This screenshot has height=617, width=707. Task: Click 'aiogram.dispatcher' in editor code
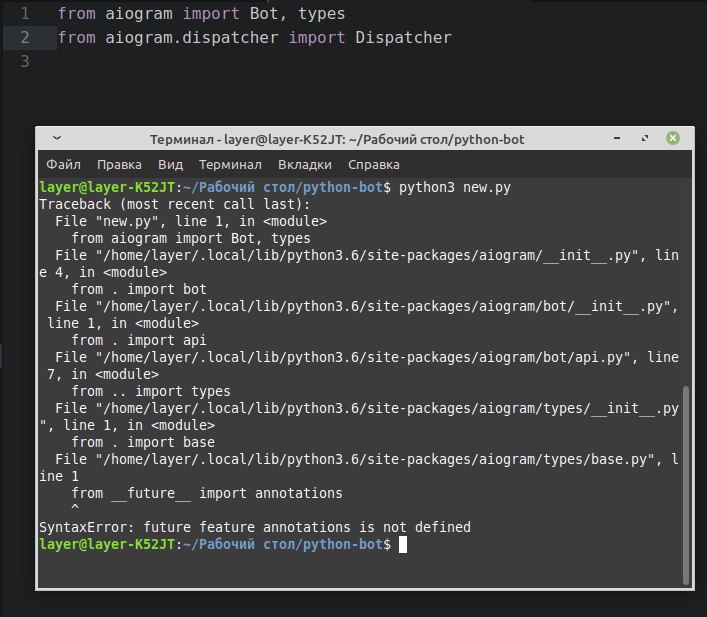click(x=192, y=38)
